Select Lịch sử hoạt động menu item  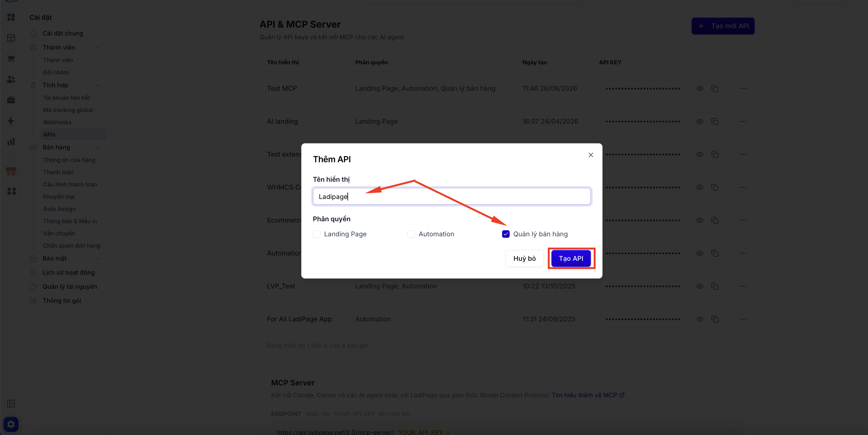point(68,272)
